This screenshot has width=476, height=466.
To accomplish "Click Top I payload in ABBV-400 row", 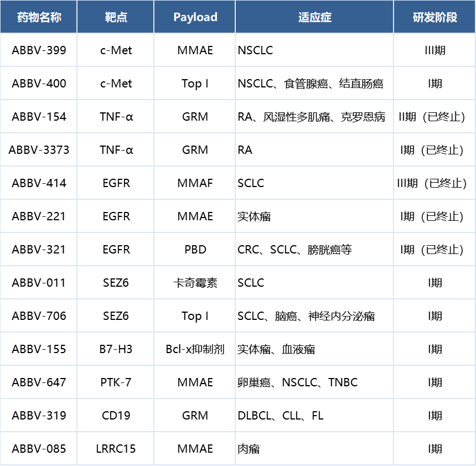I will (x=195, y=83).
